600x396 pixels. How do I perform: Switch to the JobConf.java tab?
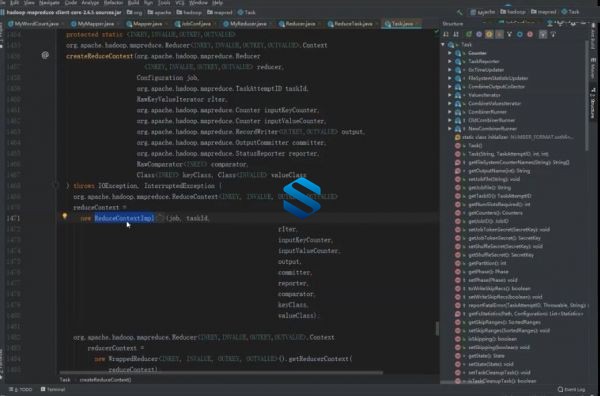click(194, 24)
